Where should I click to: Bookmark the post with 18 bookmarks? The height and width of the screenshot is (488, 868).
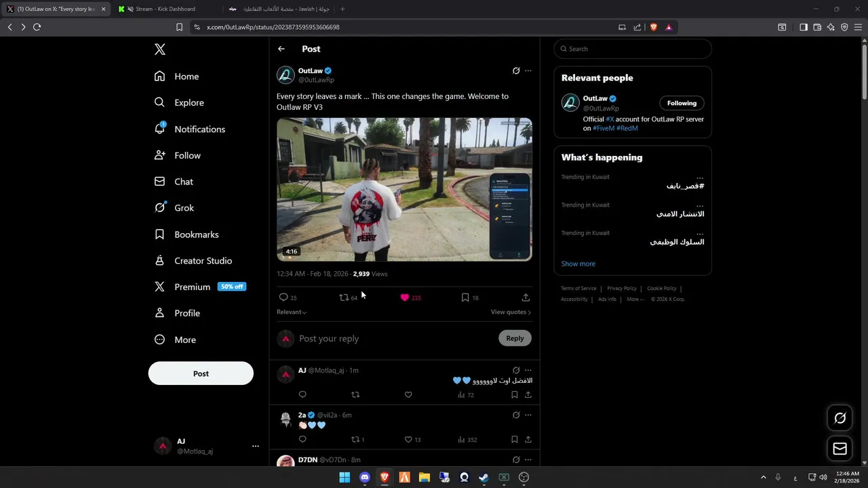pyautogui.click(x=470, y=298)
